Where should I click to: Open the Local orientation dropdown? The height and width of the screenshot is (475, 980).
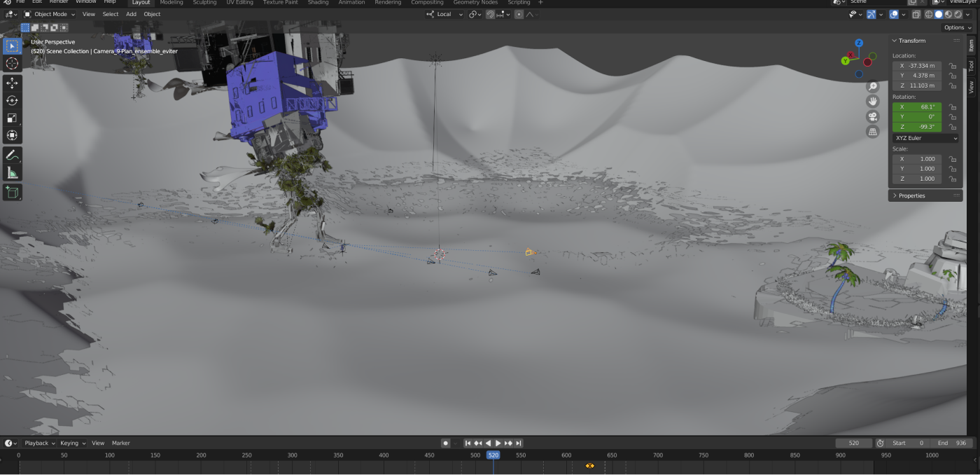[x=444, y=14]
